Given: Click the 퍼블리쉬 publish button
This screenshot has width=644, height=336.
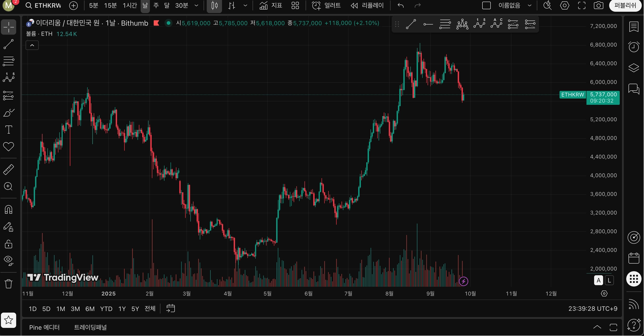Looking at the screenshot, I should pyautogui.click(x=625, y=6).
